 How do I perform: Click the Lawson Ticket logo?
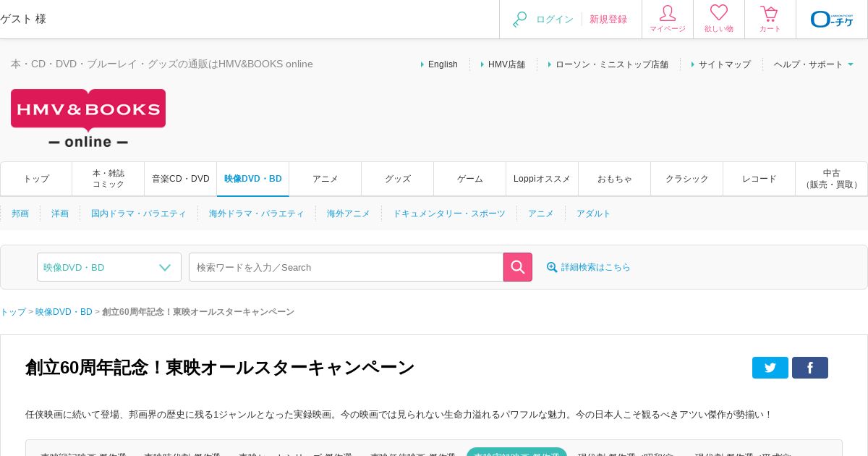[832, 20]
